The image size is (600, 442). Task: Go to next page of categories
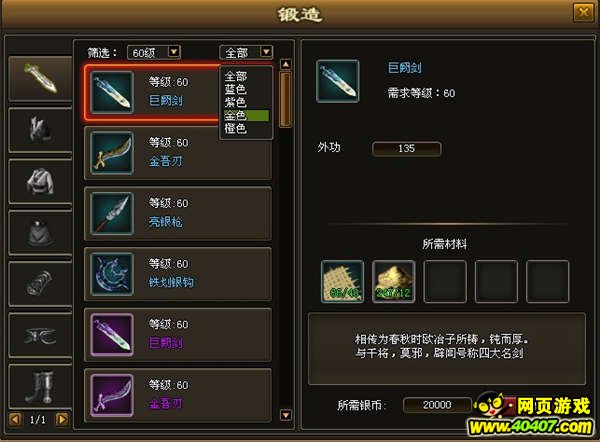[62, 419]
